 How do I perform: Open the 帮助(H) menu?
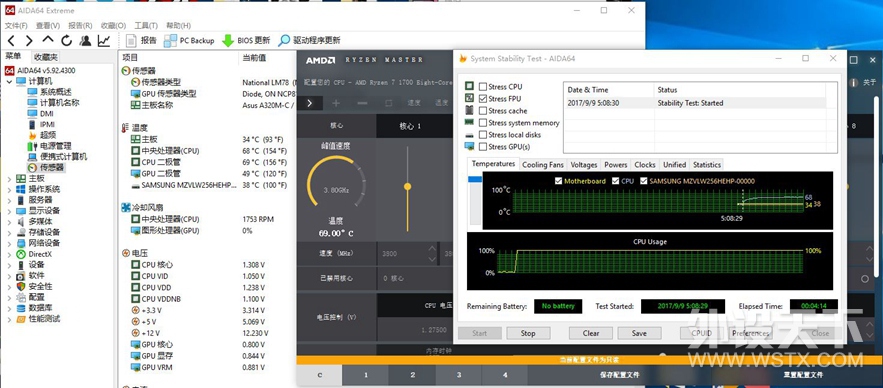178,25
